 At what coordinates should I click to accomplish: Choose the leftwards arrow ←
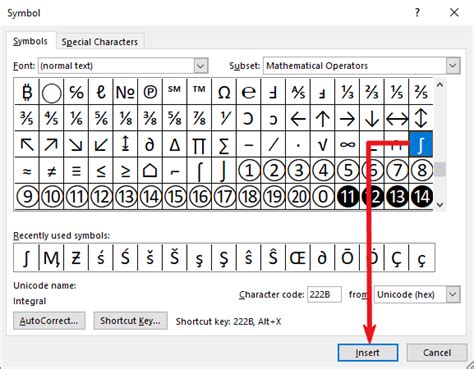tap(298, 118)
